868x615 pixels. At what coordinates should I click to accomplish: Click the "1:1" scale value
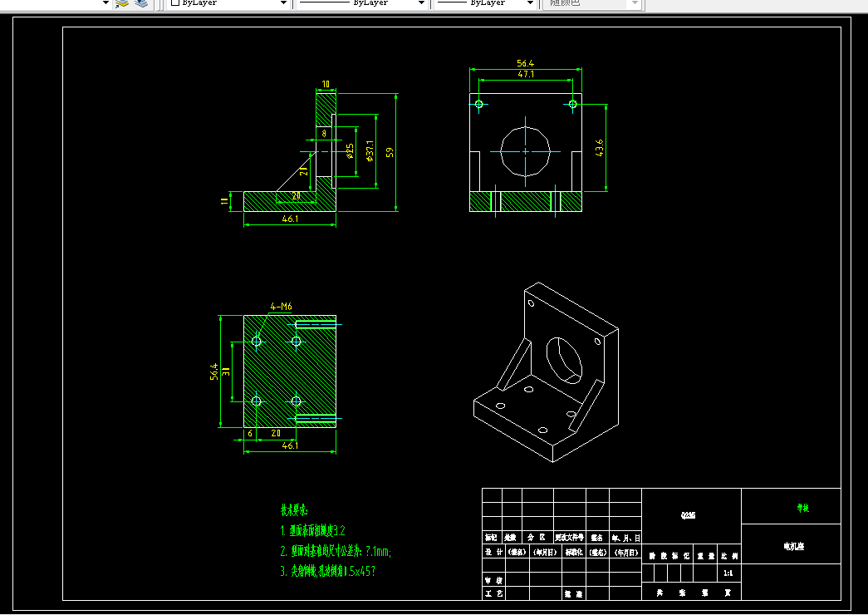coord(728,573)
